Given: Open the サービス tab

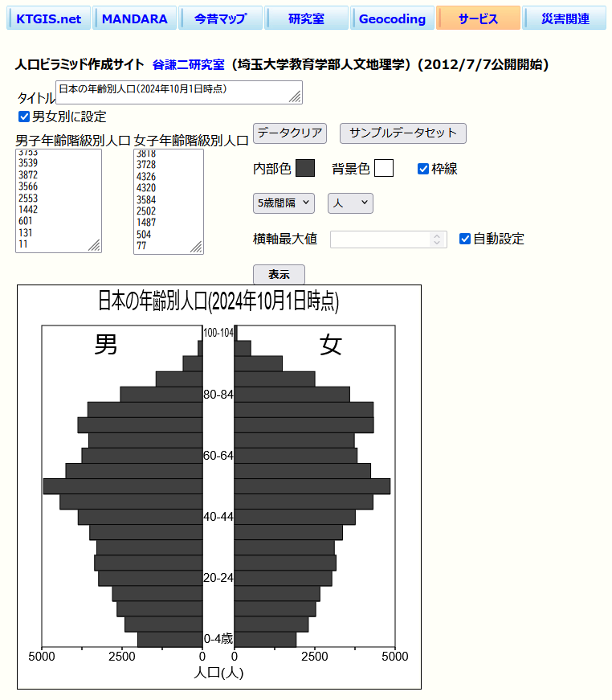Looking at the screenshot, I should click(478, 18).
